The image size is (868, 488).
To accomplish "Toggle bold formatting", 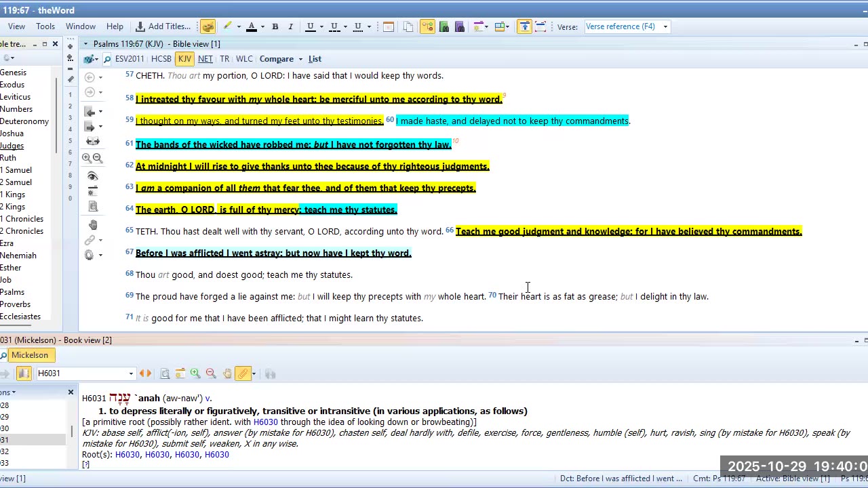I will [275, 26].
